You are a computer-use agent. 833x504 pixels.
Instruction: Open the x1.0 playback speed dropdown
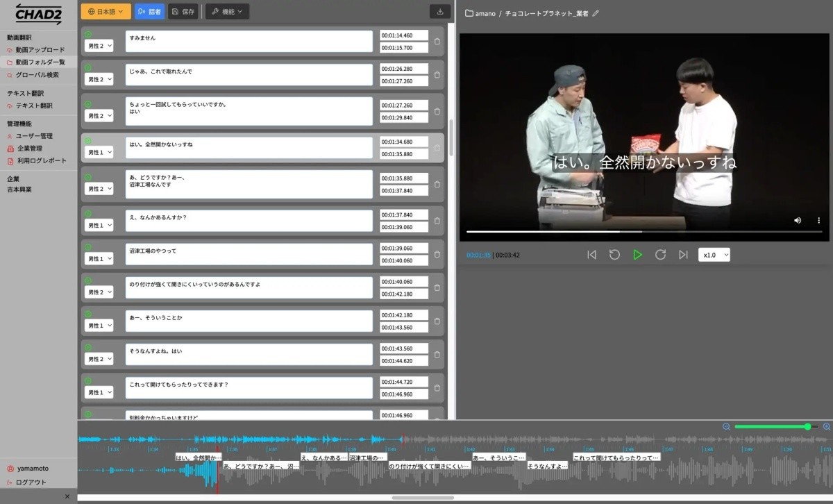[714, 255]
